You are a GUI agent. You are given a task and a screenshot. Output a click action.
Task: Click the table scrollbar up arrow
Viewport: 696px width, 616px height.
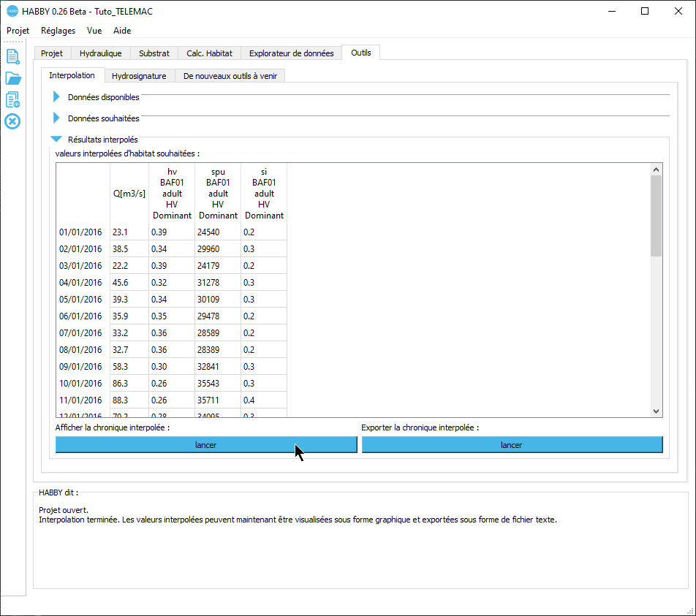656,170
